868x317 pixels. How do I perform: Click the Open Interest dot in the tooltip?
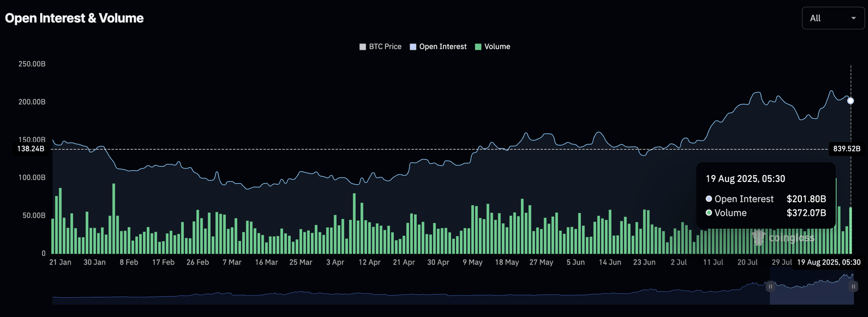(709, 199)
